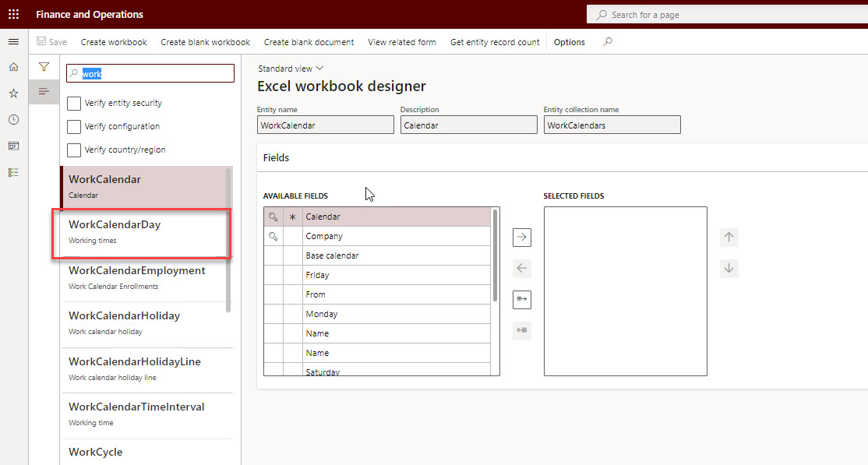Click Create workbook
Screen dimensions: 868x465
pos(114,42)
